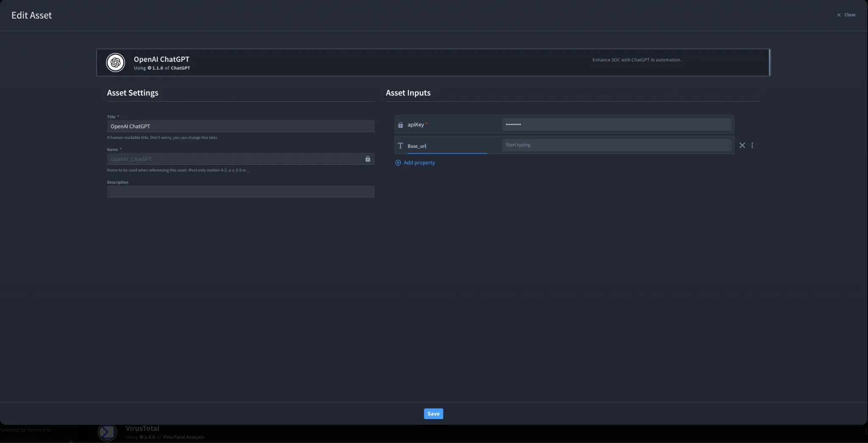
Task: Click the lock icon in the Name field
Action: point(368,159)
